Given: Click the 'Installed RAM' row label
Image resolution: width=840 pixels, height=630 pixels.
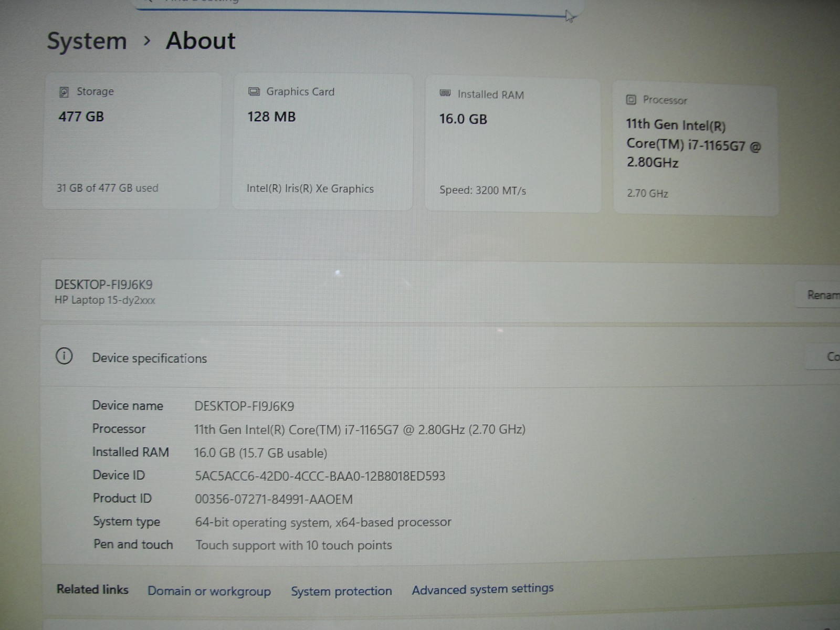Looking at the screenshot, I should [130, 452].
